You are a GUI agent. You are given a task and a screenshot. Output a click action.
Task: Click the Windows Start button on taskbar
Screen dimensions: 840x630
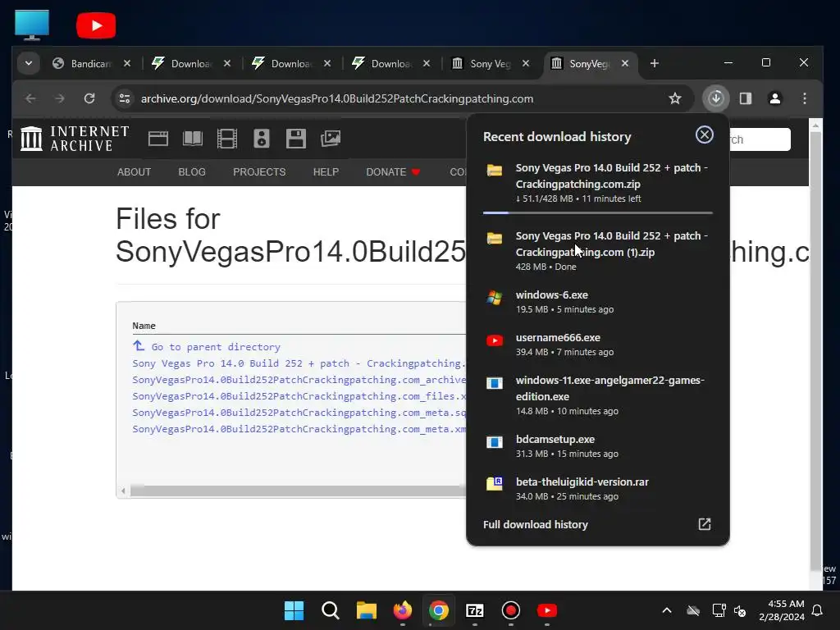click(294, 610)
